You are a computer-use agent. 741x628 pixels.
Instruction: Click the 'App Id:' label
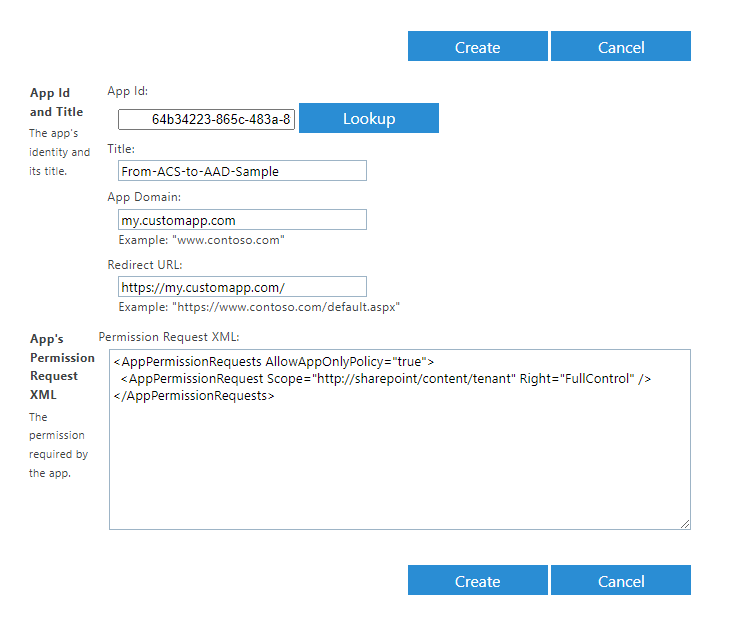pyautogui.click(x=128, y=91)
